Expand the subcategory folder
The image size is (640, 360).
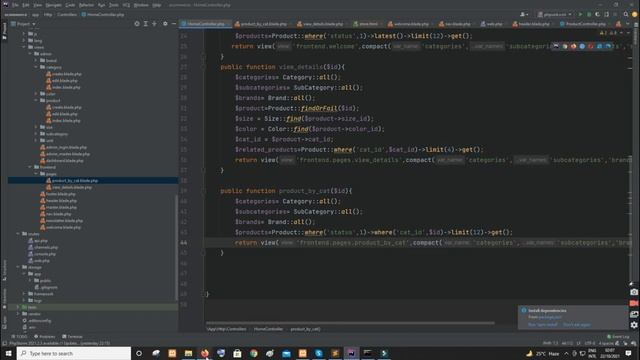point(36,134)
